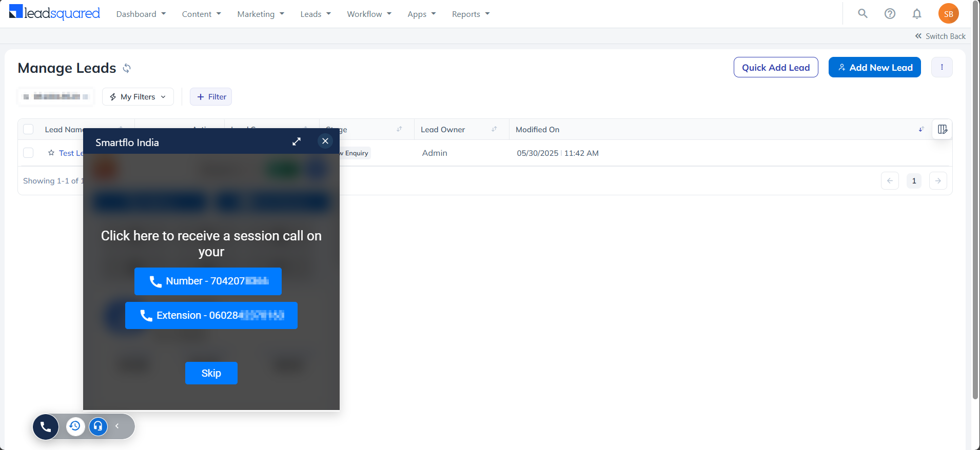Open the Test lead link
Screen dimensions: 980x450
tap(71, 153)
